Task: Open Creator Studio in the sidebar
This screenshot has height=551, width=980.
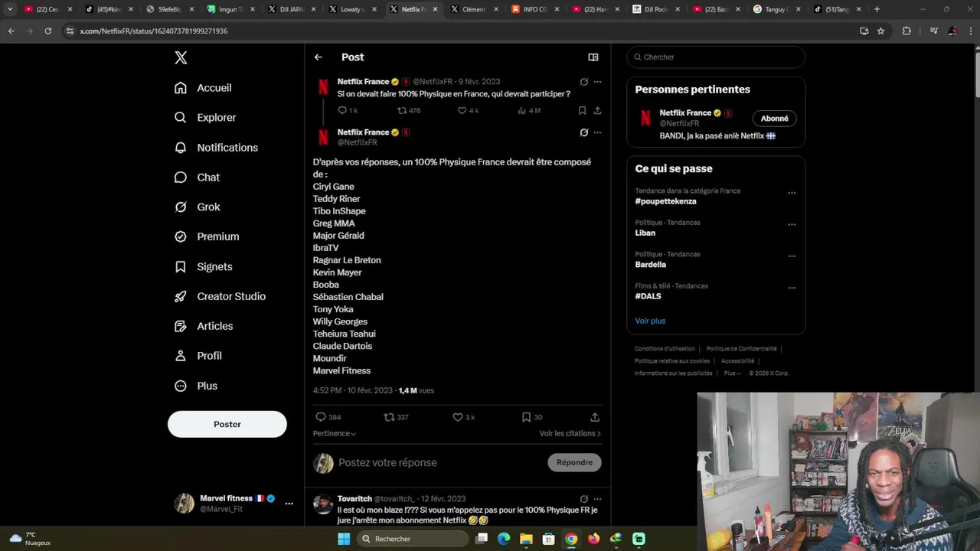Action: click(x=220, y=296)
